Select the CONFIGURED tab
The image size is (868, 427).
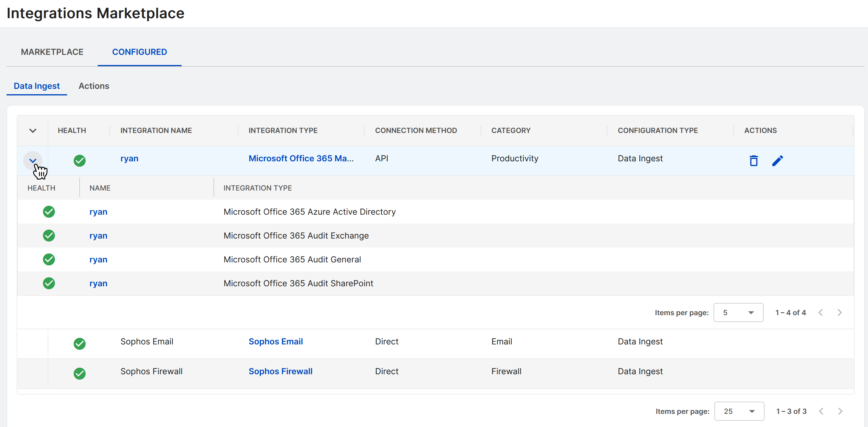pyautogui.click(x=140, y=52)
